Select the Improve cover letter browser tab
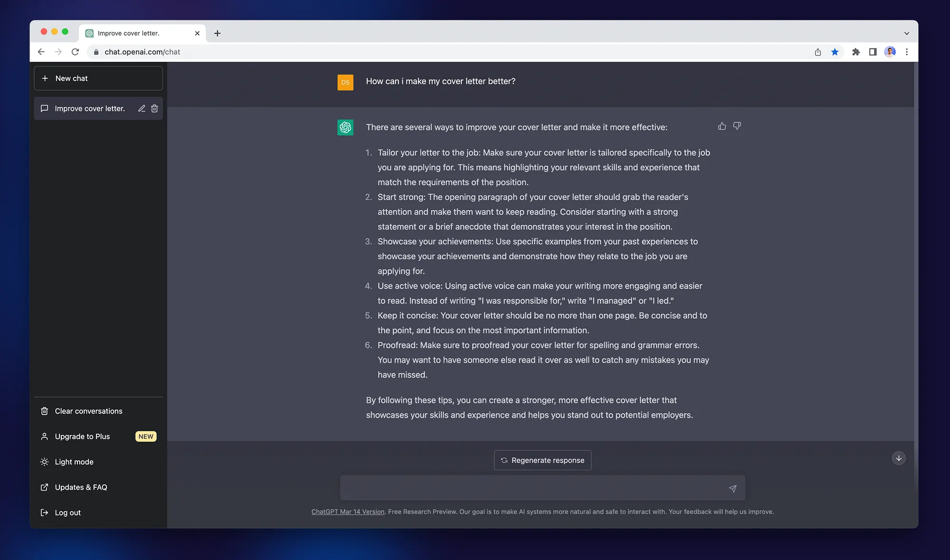The width and height of the screenshot is (950, 560). [x=142, y=33]
